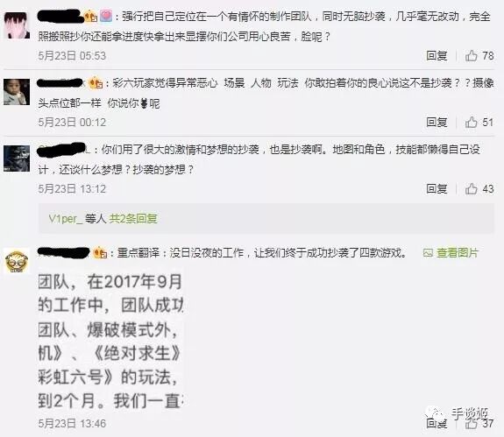Click the pink heart badge beside the first username
The image size is (504, 437).
106,16
